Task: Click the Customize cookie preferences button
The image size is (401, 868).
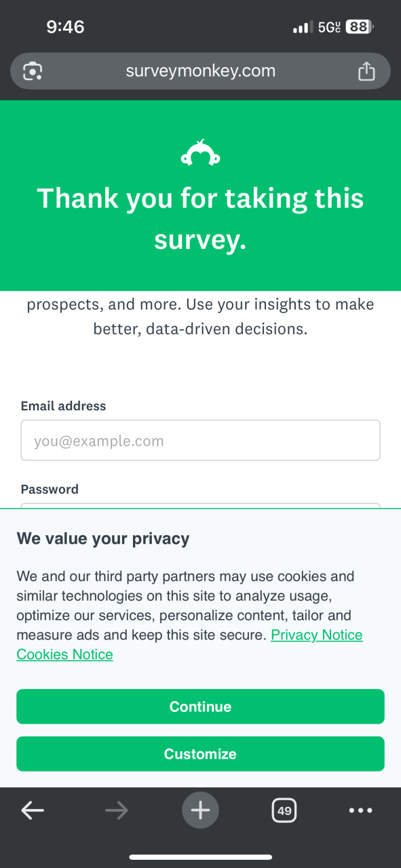Action: (200, 754)
